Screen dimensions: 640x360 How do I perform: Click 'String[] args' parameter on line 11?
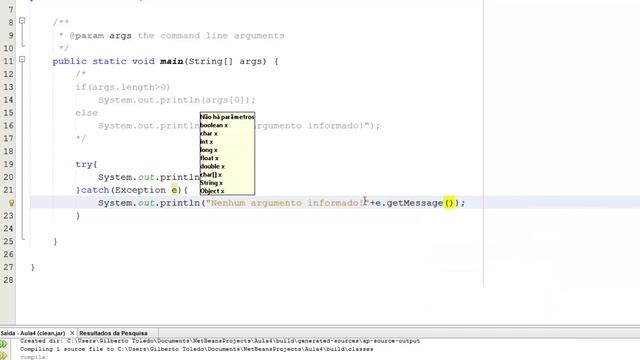(x=225, y=61)
